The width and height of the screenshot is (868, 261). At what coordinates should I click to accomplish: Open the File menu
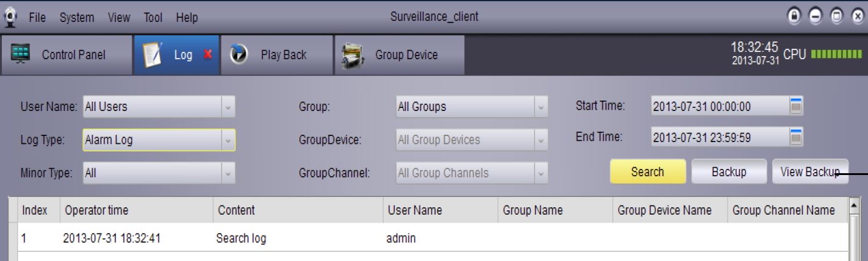click(37, 18)
